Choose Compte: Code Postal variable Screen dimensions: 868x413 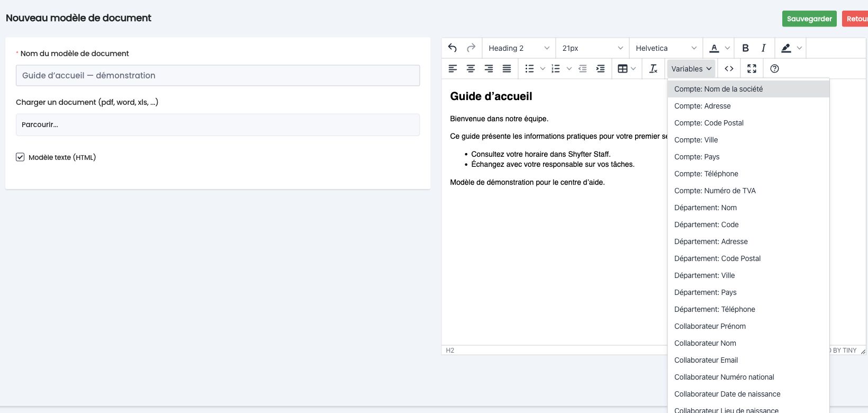pyautogui.click(x=748, y=123)
